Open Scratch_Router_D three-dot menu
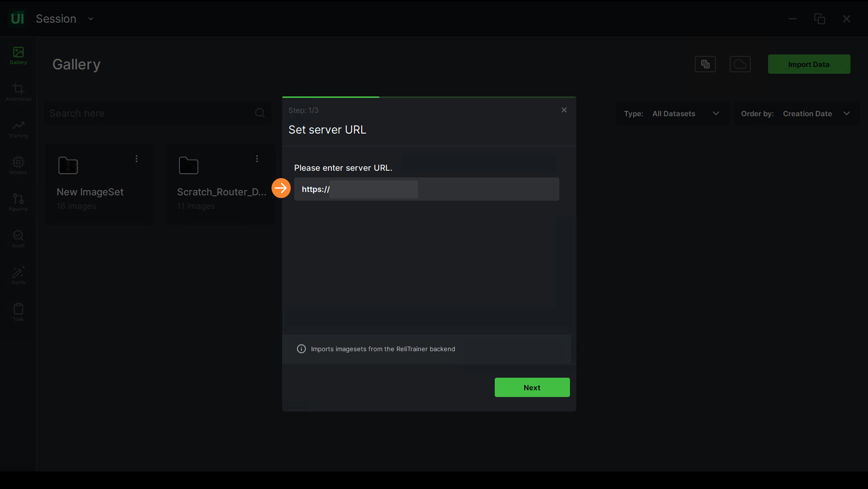 257,159
